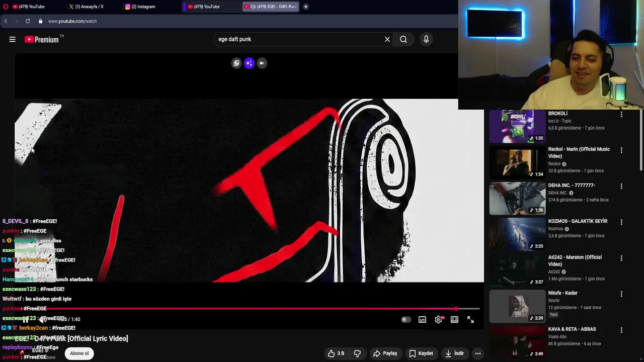
Task: Click 'toci.tr - Topic' channel name
Action: tap(560, 121)
